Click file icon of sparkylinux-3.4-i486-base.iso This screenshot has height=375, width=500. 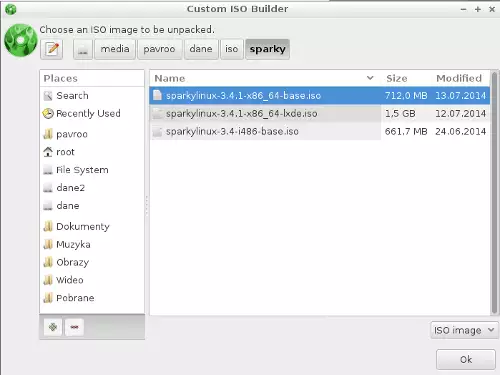coord(157,132)
